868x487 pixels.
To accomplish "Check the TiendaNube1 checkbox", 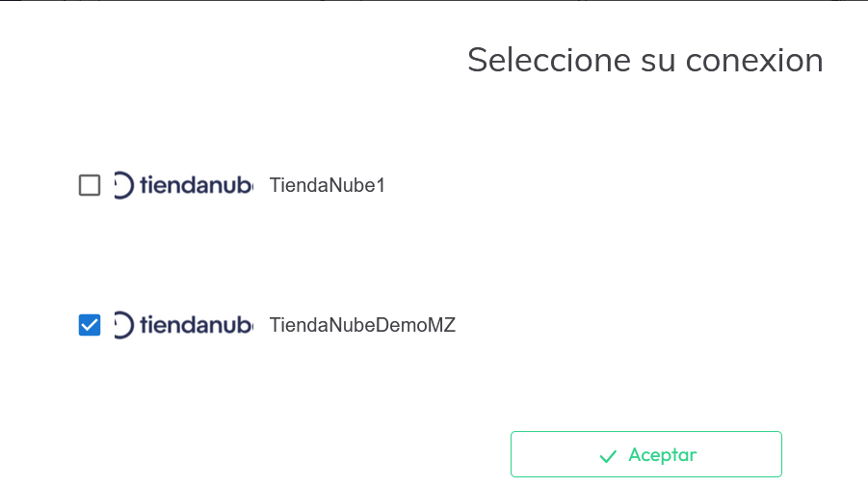I will tap(90, 185).
